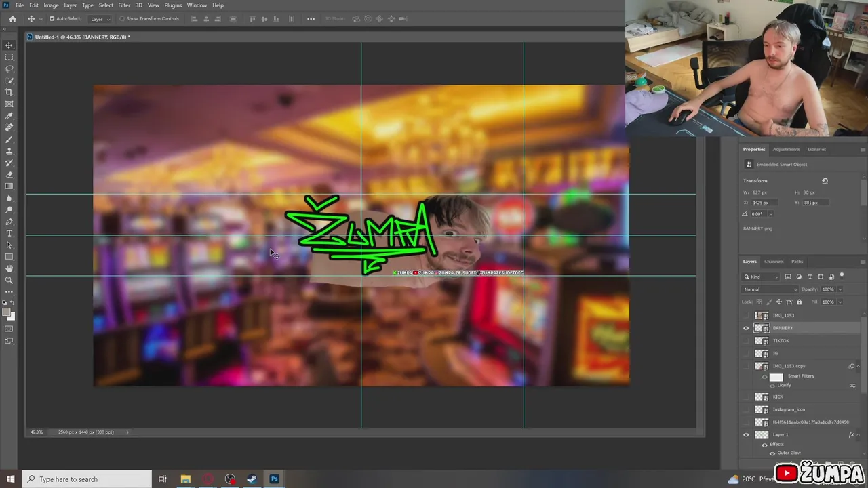The height and width of the screenshot is (488, 868).
Task: Open the Kind filter dropdown
Action: tap(761, 277)
